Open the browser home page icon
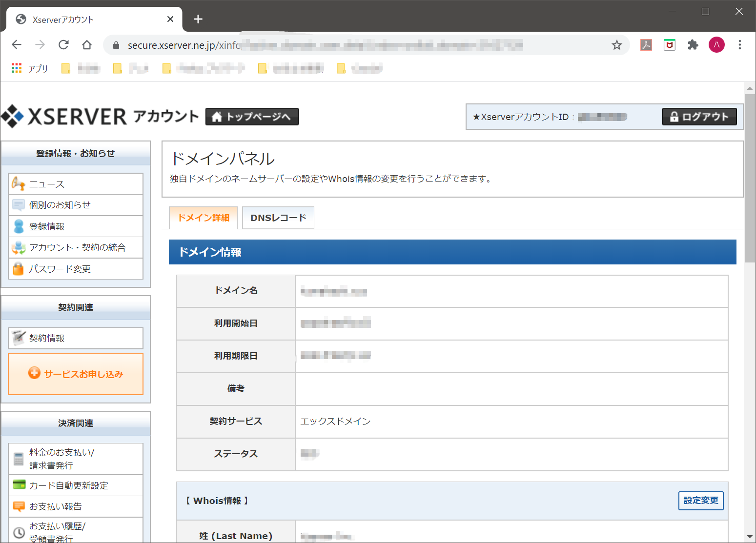 click(x=87, y=45)
